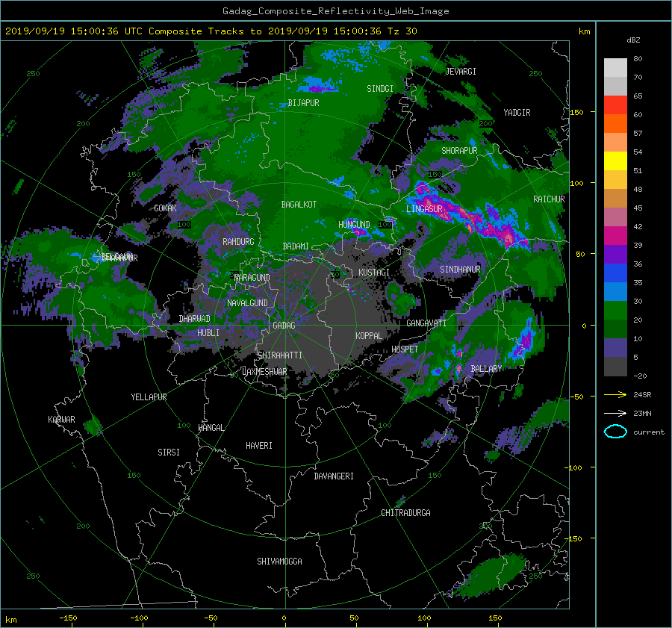Click the HANGAL city label
672x628 pixels.
(211, 428)
